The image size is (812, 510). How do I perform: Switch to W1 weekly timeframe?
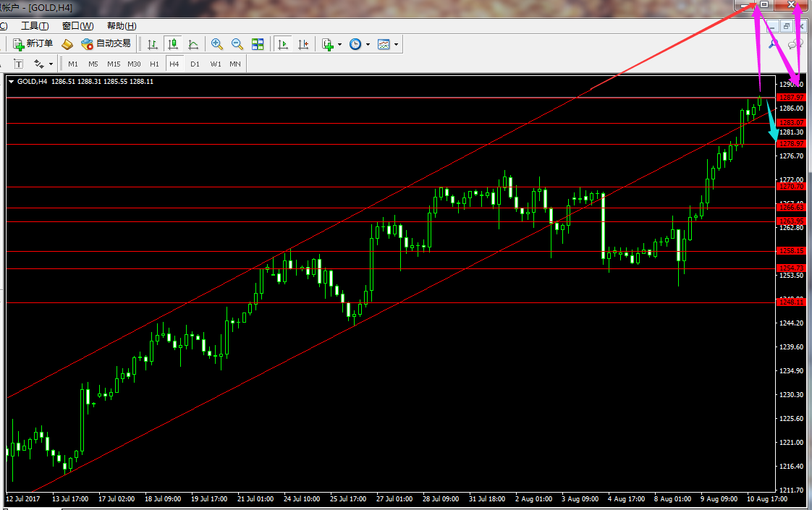pyautogui.click(x=216, y=64)
